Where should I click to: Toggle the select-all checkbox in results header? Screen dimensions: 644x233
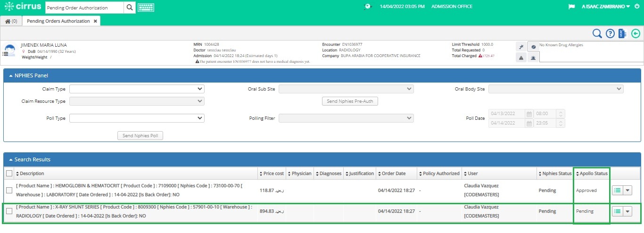9,173
